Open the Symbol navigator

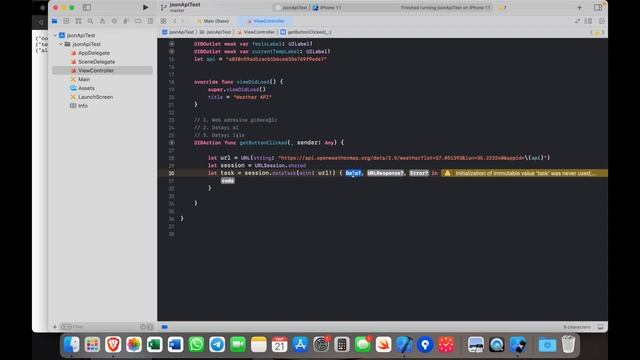point(78,21)
